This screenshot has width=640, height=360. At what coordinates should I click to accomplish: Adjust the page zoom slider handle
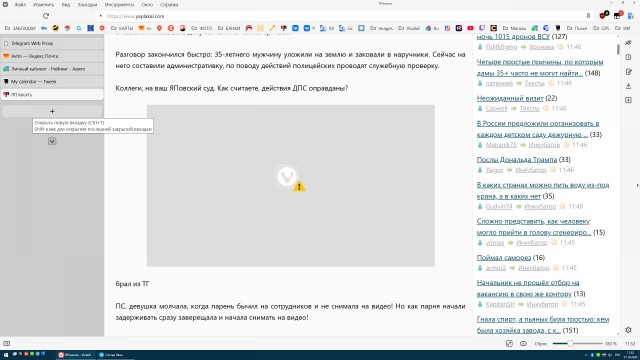570,344
